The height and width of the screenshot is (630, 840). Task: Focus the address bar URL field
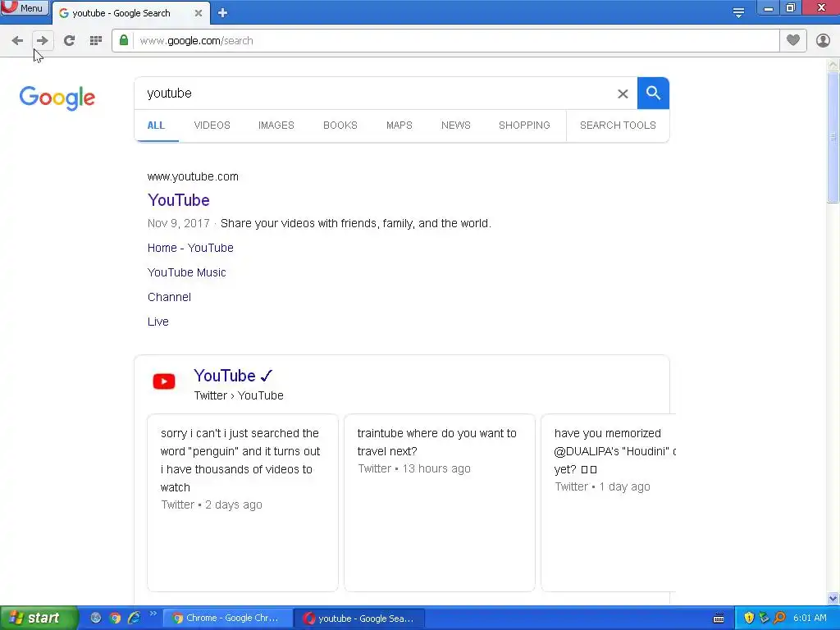(x=455, y=41)
